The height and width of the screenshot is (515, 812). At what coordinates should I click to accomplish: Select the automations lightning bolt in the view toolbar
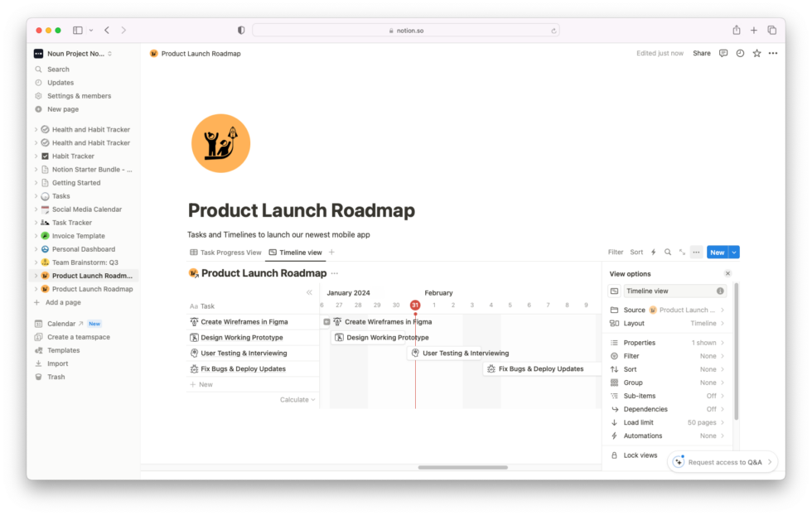653,252
